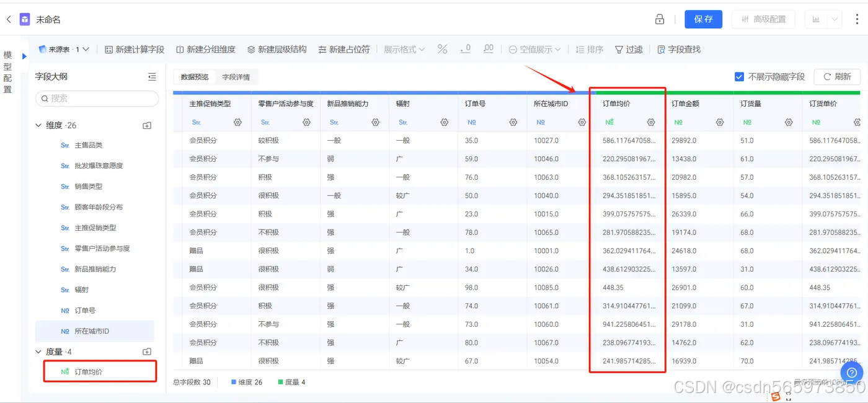
Task: Click the number type icon under 订单号
Action: 472,123
